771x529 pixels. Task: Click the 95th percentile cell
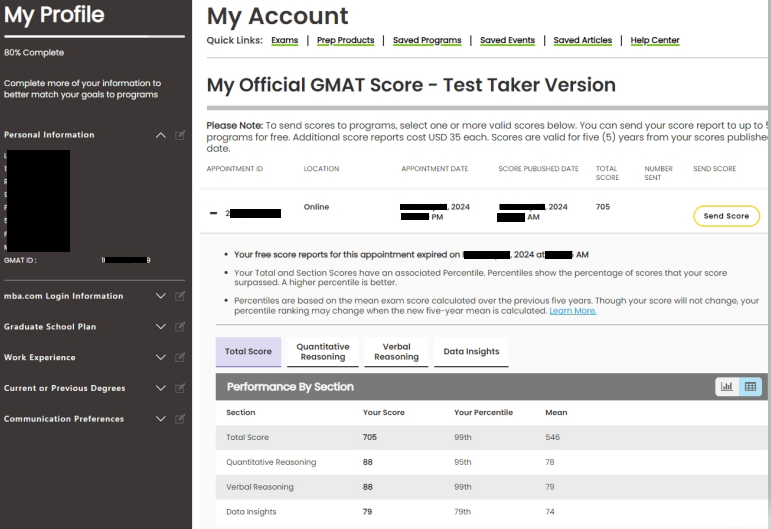coord(462,462)
